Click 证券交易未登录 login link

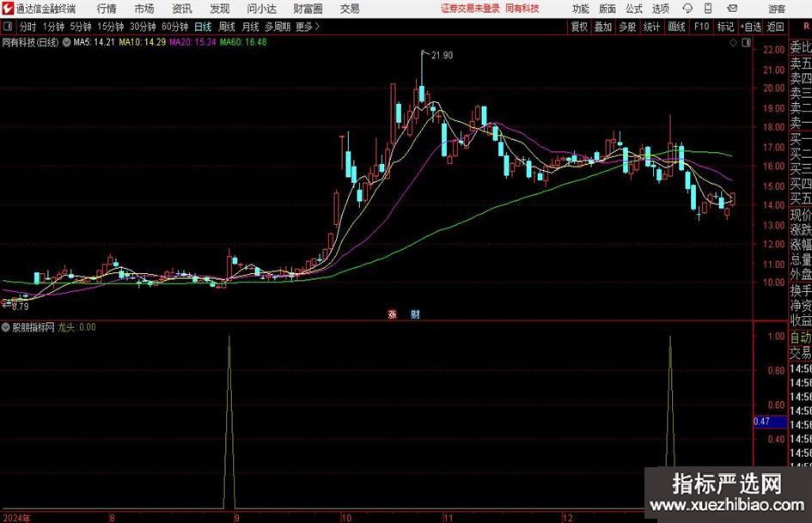pos(470,9)
